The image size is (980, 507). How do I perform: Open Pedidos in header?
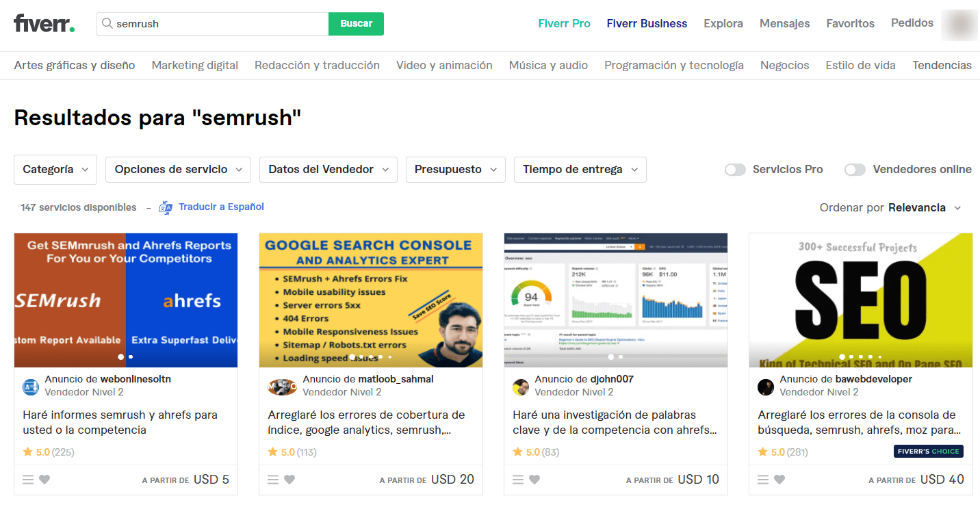[912, 23]
